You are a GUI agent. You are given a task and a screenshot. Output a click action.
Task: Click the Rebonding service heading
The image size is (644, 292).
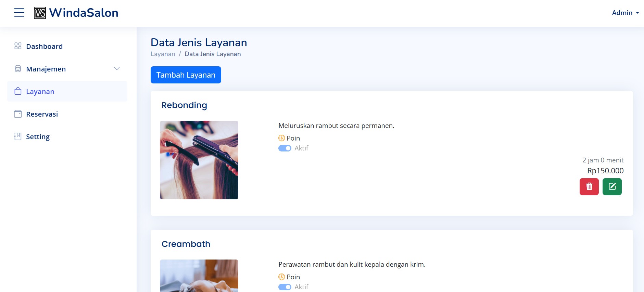point(184,105)
